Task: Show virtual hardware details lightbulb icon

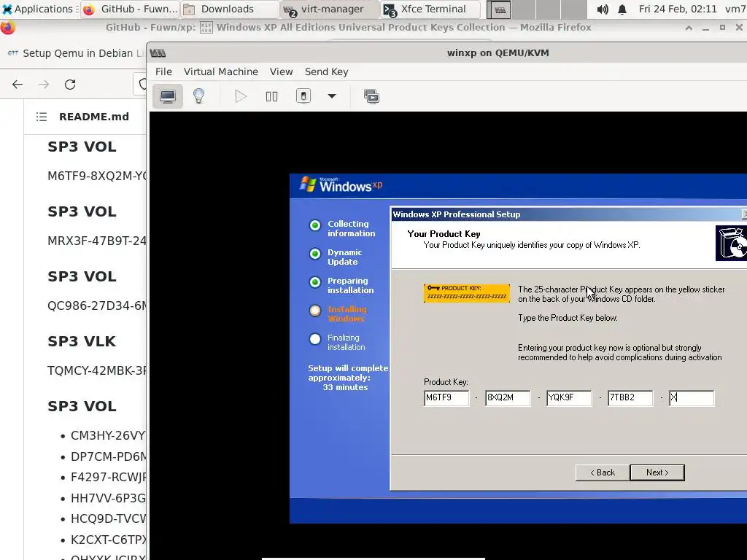Action: [x=198, y=97]
